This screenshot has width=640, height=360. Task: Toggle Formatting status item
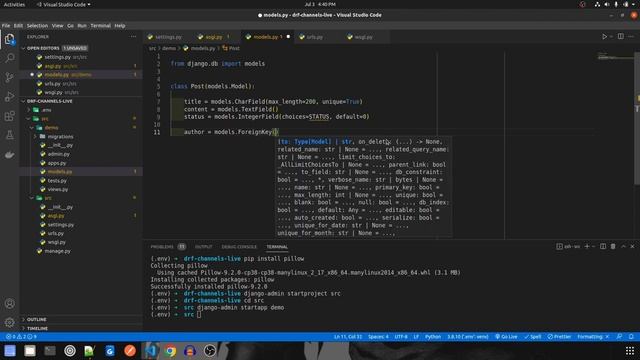coord(593,337)
